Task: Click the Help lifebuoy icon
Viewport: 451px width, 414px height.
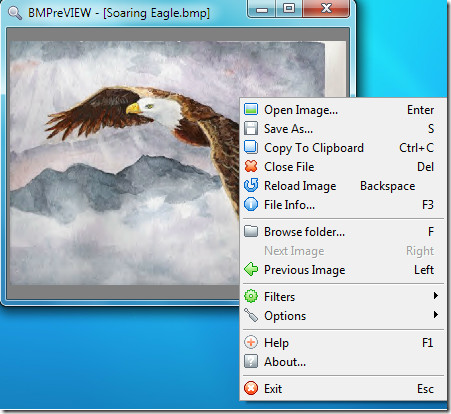Action: coord(251,342)
